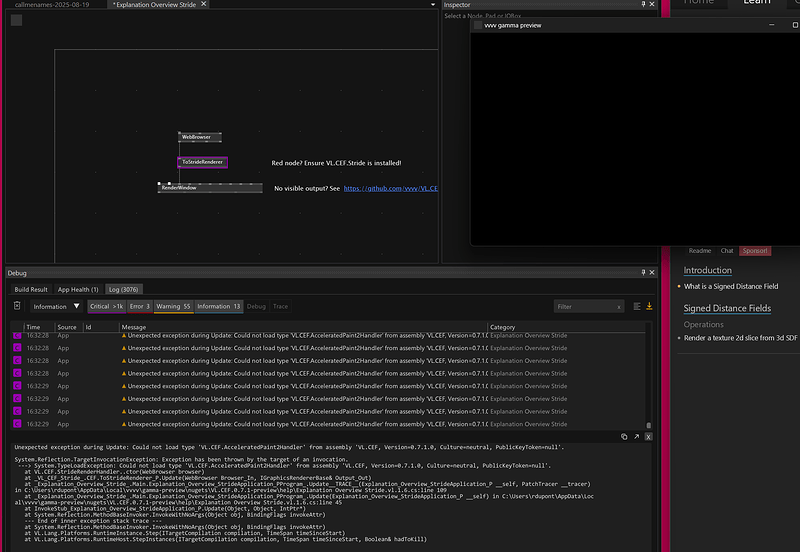This screenshot has height=552, width=800.
Task: Open Render a texture 2d slice entry
Action: 740,338
